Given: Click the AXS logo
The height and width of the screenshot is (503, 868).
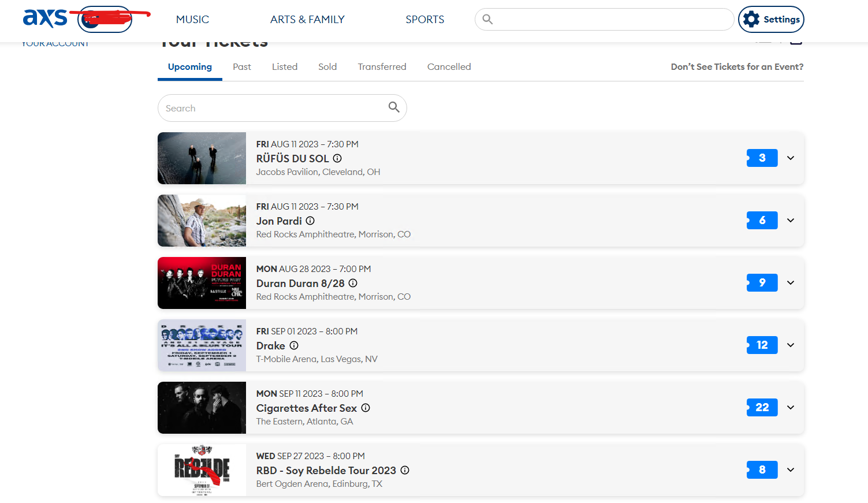Looking at the screenshot, I should (45, 18).
